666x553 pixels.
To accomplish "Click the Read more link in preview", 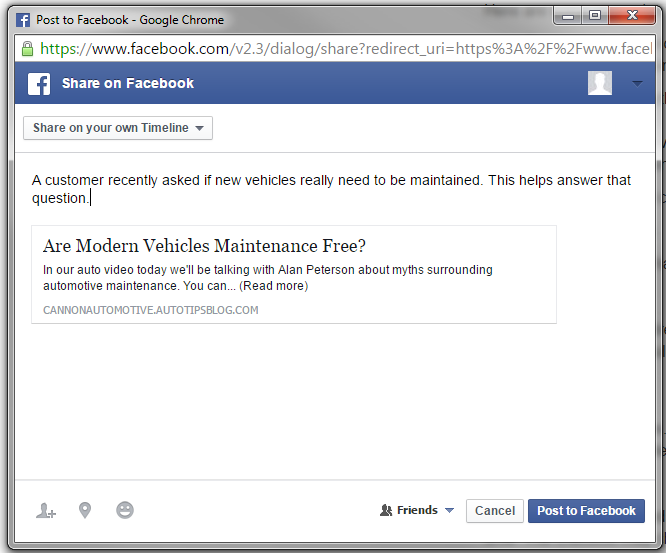I will tap(274, 286).
